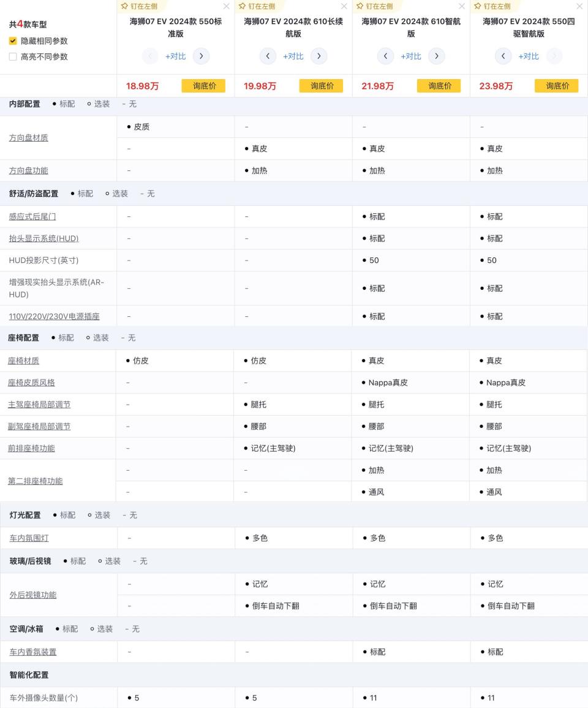Go to the next trim after 610智航版

[437, 56]
